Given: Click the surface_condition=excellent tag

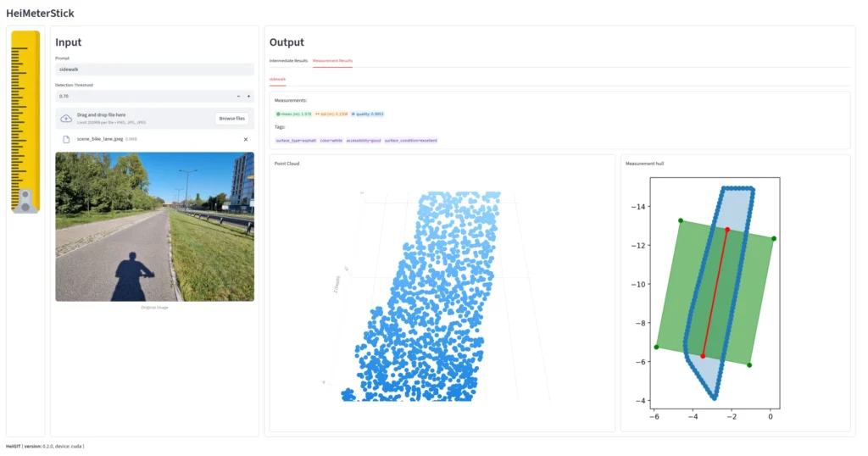Looking at the screenshot, I should [411, 141].
